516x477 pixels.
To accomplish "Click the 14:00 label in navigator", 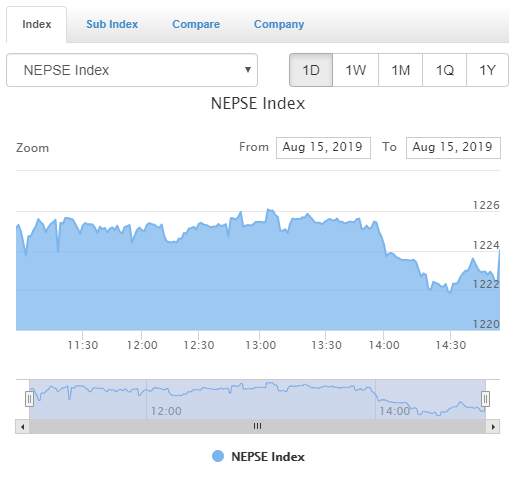I will pyautogui.click(x=395, y=411).
